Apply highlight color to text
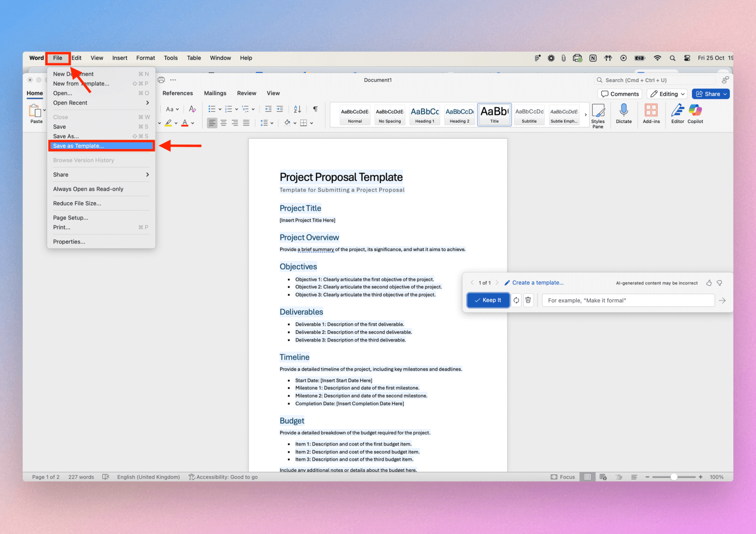 click(x=169, y=123)
